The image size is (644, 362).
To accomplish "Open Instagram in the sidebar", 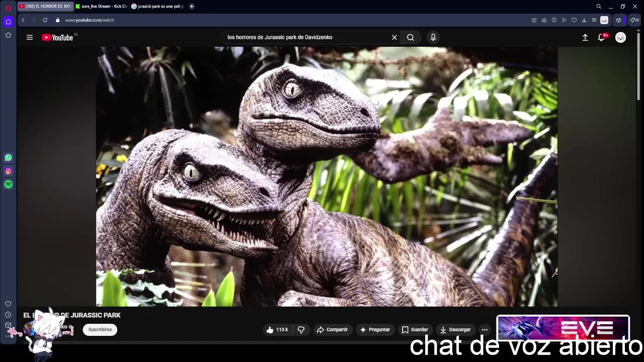I will [x=8, y=171].
